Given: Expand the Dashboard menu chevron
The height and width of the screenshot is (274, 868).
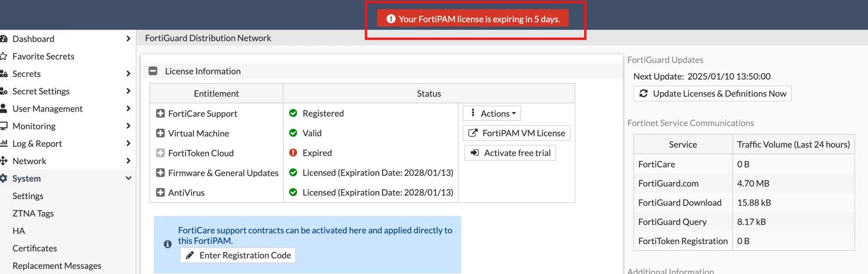Looking at the screenshot, I should click(x=128, y=39).
